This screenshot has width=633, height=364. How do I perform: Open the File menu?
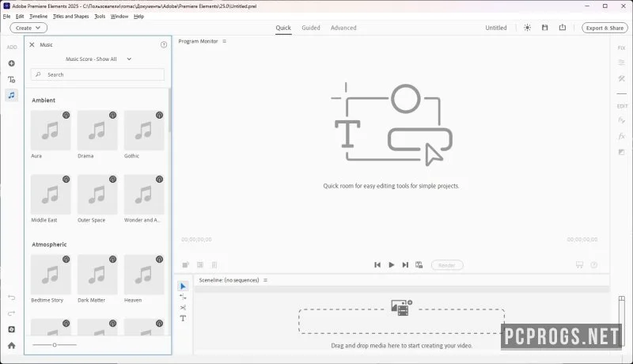pyautogui.click(x=7, y=17)
